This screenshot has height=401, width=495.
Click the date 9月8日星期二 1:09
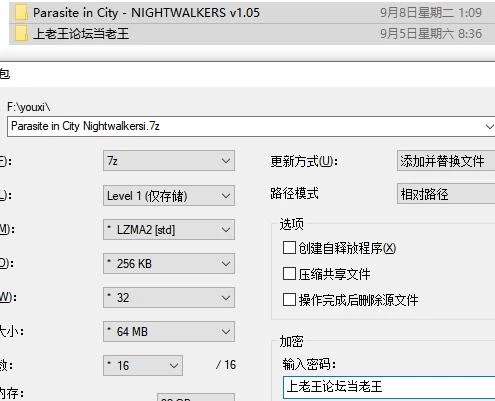click(431, 13)
